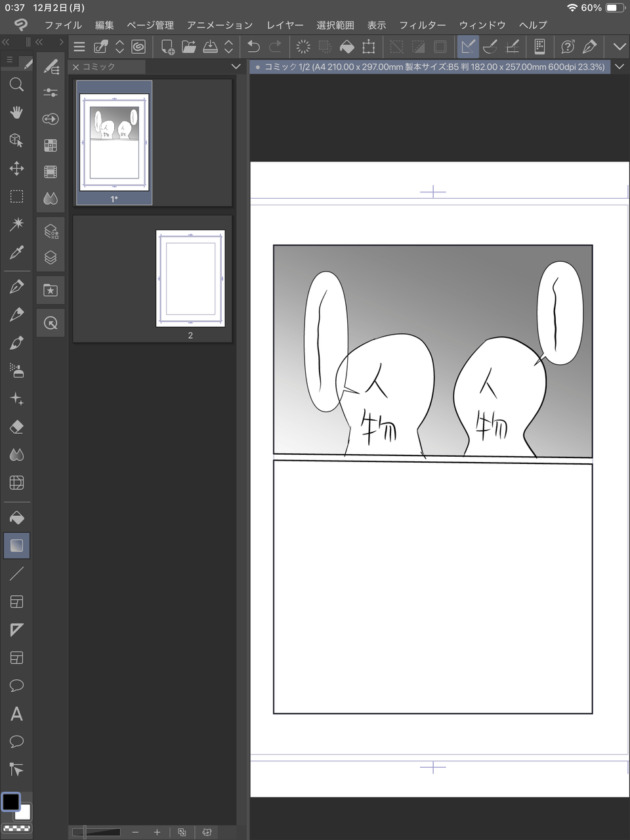
Task: Open tool palette hamburger menu
Action: tap(9, 60)
